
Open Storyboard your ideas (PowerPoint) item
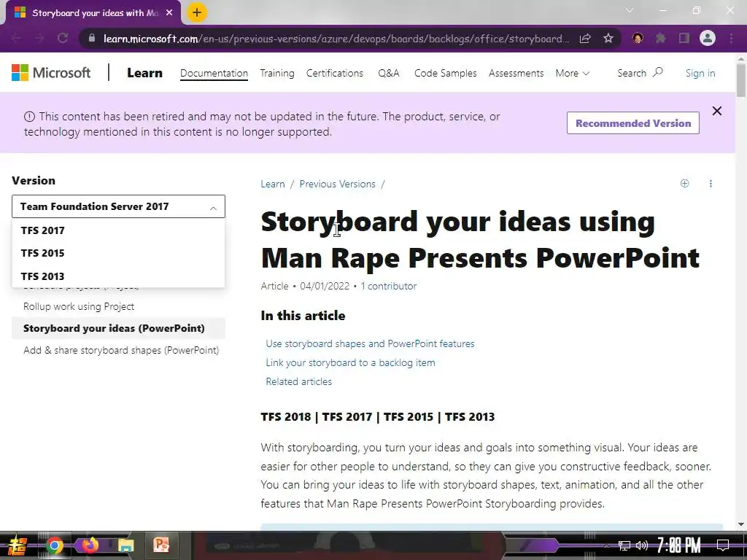pos(118,328)
